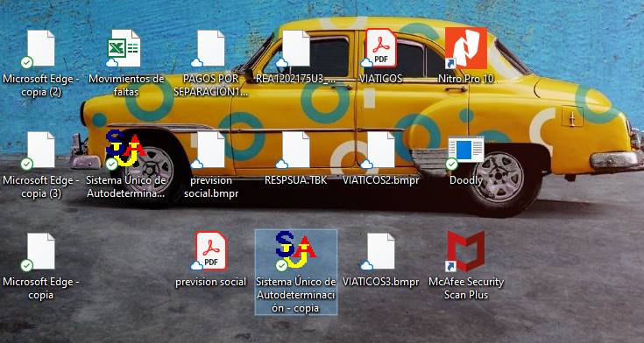The height and width of the screenshot is (343, 644).
Task: Select the VIATICOS PDF document icon
Action: (380, 48)
